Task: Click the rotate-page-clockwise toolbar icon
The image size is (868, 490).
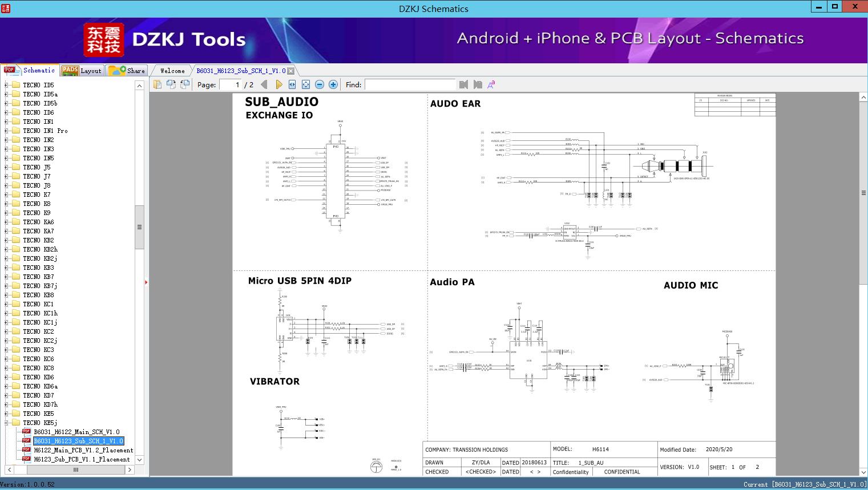Action: 171,84
